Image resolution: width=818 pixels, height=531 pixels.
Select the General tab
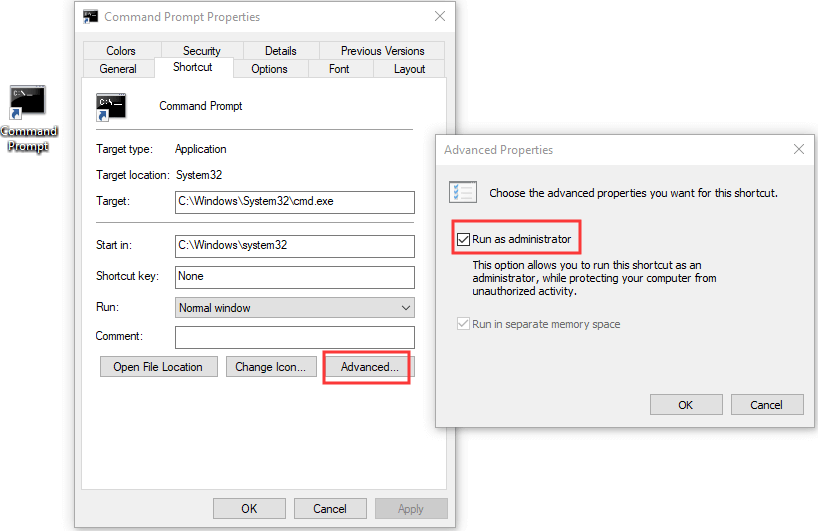pos(118,69)
